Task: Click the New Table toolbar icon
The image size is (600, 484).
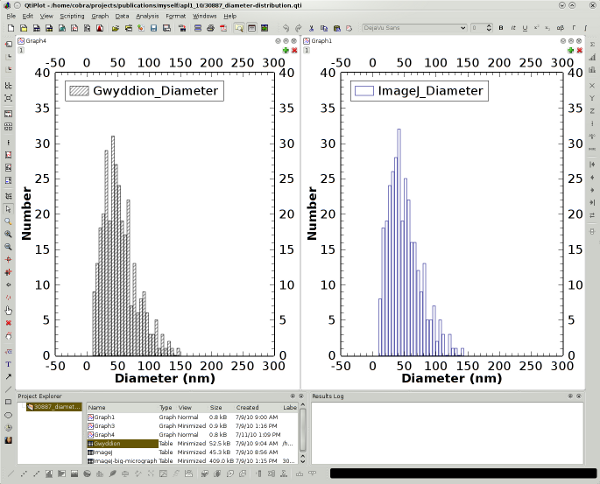Action: [36, 28]
